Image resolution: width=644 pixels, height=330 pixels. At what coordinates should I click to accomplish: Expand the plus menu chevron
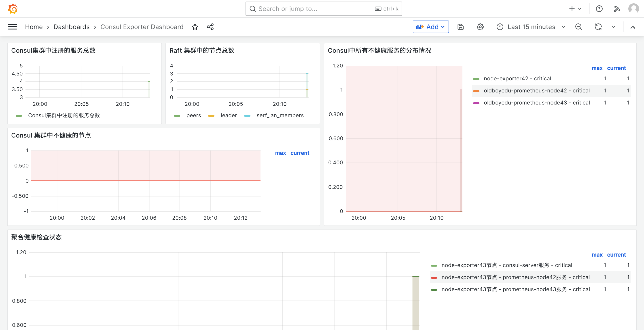(x=580, y=9)
